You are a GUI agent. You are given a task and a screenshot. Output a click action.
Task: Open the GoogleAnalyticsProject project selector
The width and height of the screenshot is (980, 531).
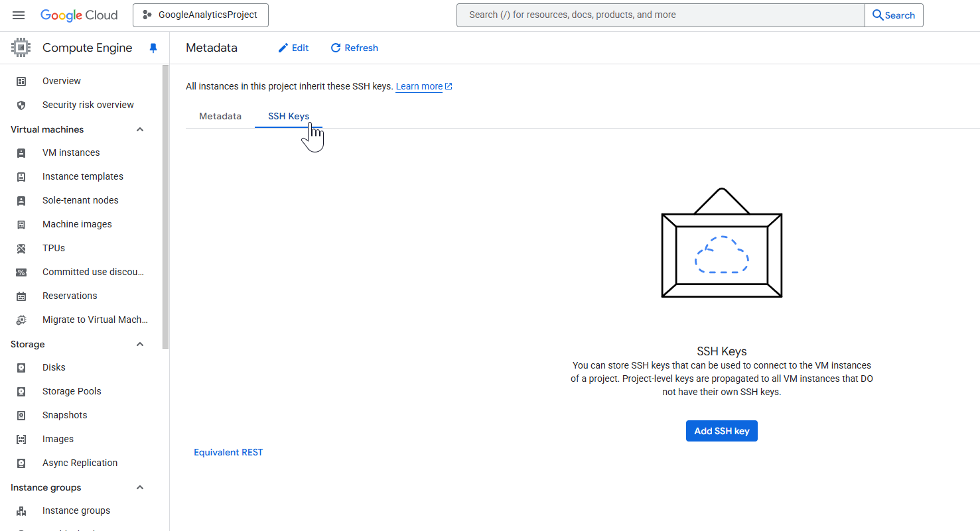pos(200,15)
